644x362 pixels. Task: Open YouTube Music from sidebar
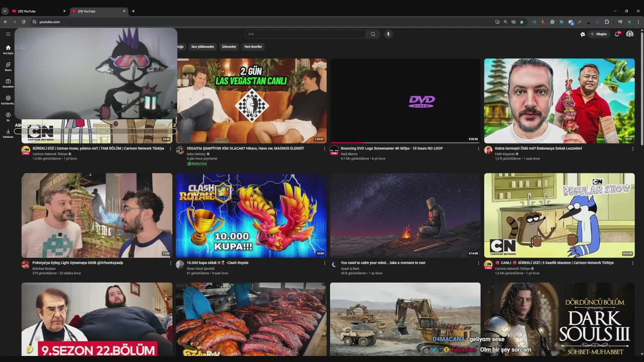(x=8, y=100)
